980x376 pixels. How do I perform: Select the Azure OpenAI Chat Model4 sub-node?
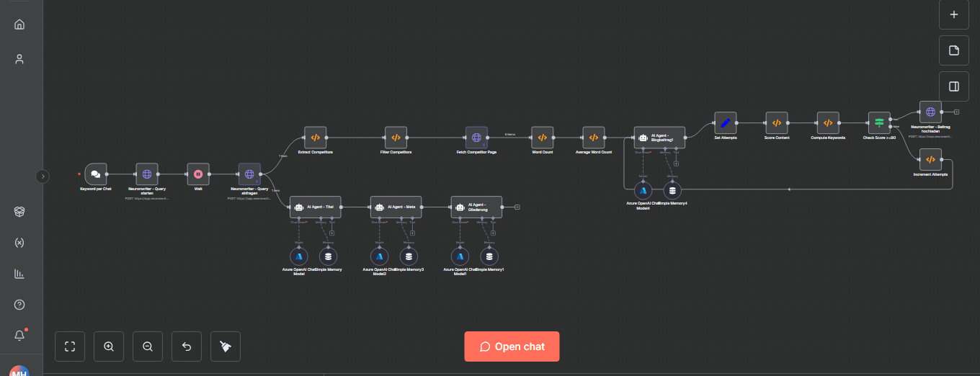[643, 190]
